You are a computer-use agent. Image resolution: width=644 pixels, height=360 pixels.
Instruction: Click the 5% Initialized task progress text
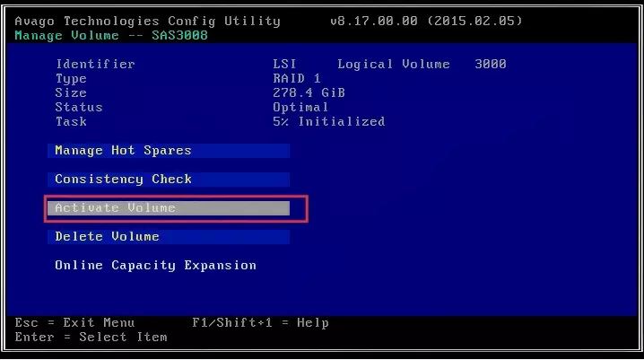(328, 122)
